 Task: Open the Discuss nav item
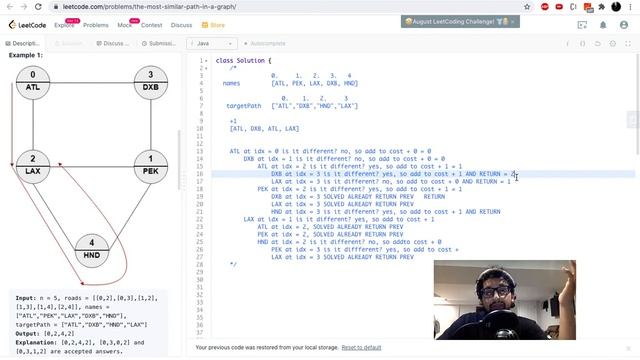click(x=181, y=25)
